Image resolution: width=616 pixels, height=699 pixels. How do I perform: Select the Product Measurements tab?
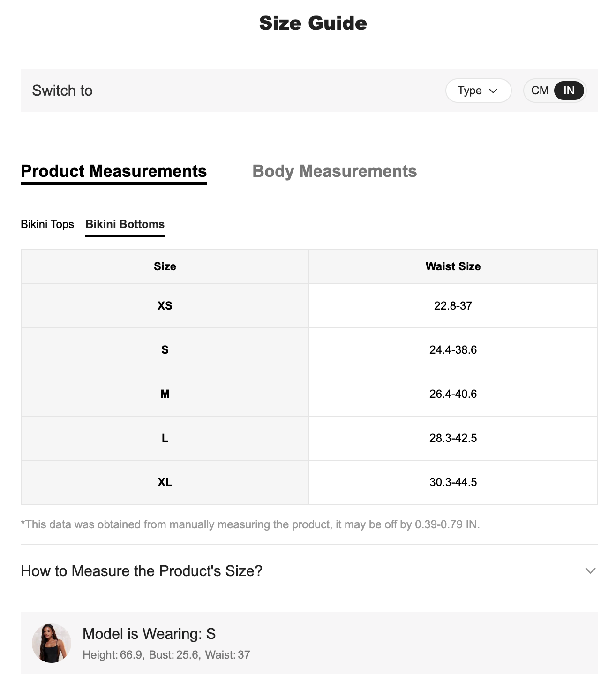(114, 171)
